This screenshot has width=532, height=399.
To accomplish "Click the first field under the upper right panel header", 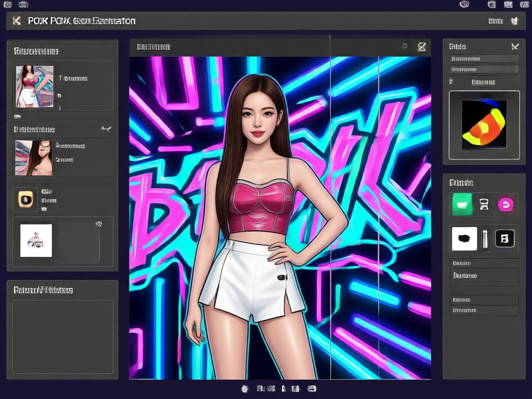I will (x=484, y=59).
